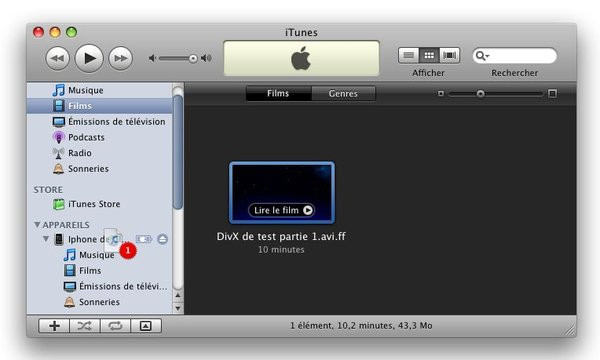This screenshot has height=360, width=600.
Task: Click the status bar element count text
Action: click(x=361, y=326)
